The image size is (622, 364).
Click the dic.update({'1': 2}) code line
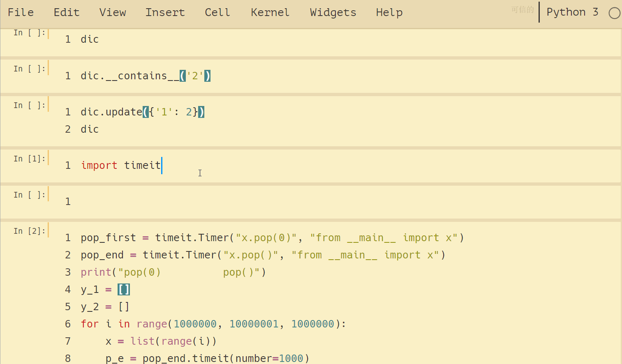(142, 112)
